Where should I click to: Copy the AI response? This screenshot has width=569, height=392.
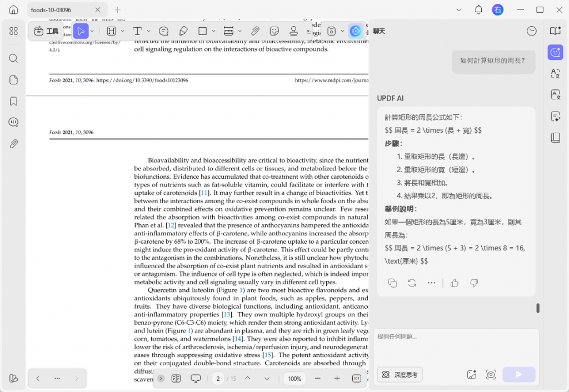(392, 283)
